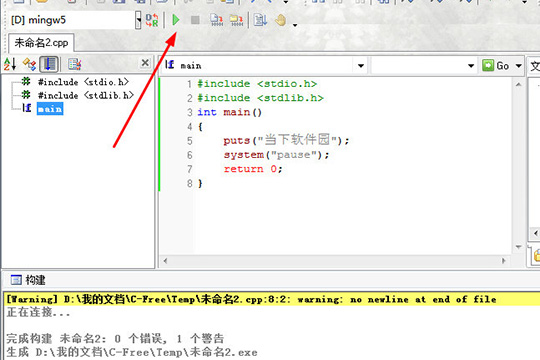Viewport: 540px width, 360px height.
Task: Click the build panel icon beside 构建
Action: pos(16,280)
